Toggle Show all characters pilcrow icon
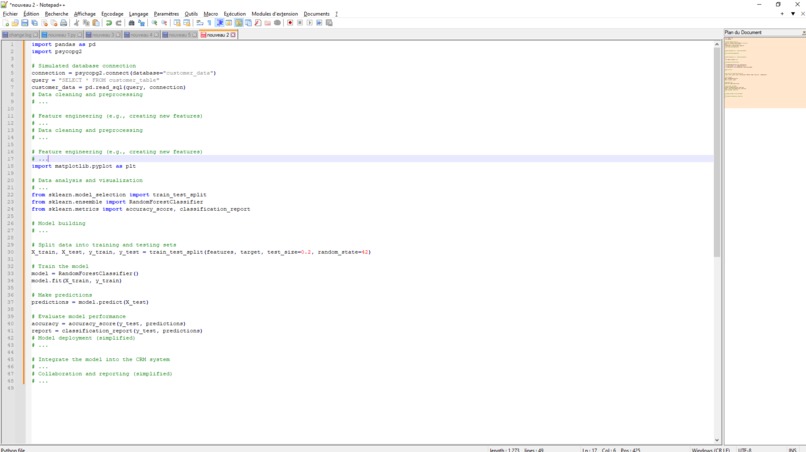This screenshot has height=452, width=806. [x=209, y=23]
